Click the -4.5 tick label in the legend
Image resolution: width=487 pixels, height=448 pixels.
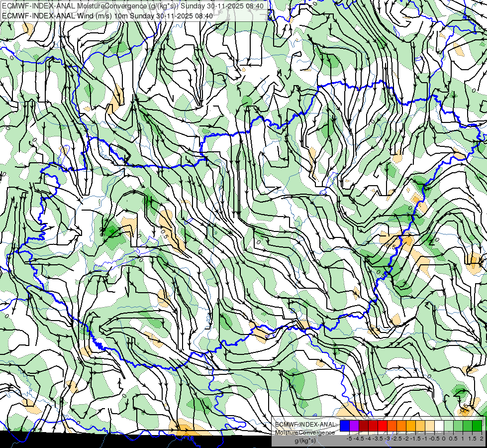[359, 439]
